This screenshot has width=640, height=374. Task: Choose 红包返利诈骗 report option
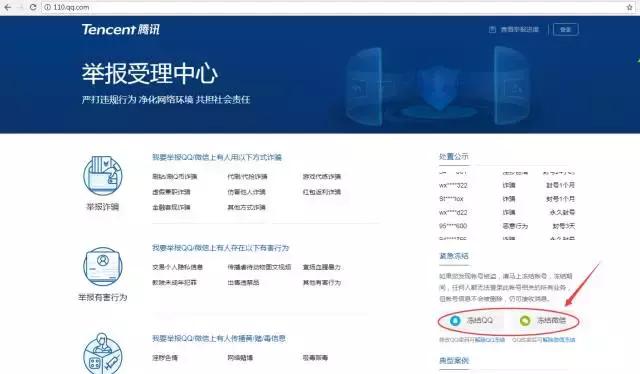(322, 192)
